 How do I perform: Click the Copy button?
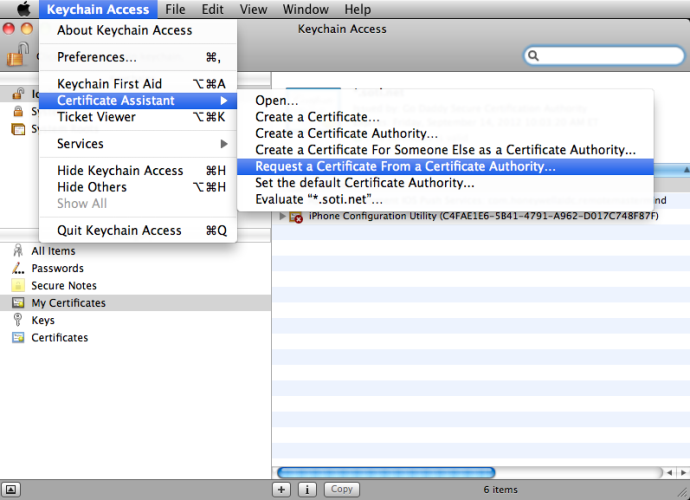[341, 489]
